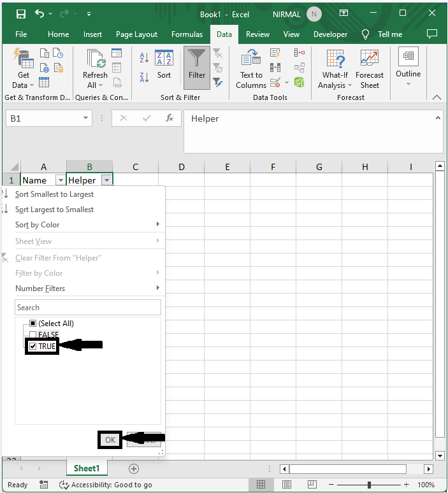This screenshot has height=493, width=448.
Task: Open the Consolidate tool
Action: pos(299,53)
